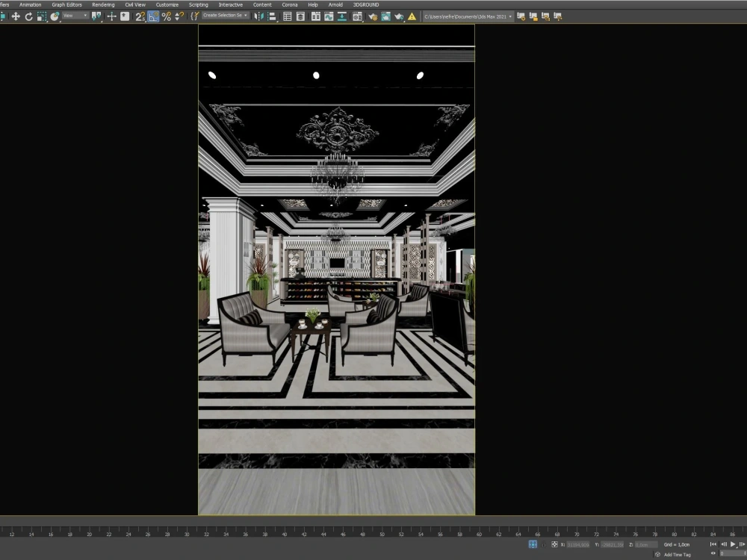Click the Use Pivot Point Center icon
Viewport: 747px width, 560px height.
point(96,16)
